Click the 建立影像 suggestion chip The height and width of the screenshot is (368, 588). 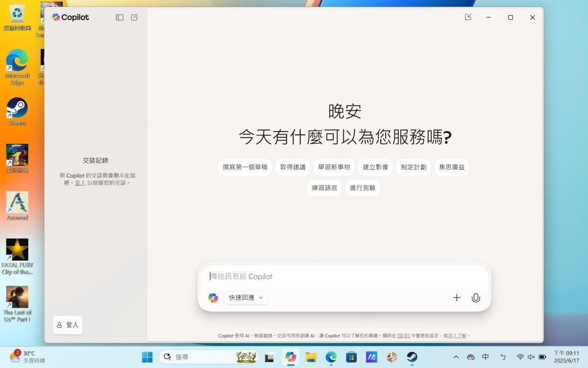pyautogui.click(x=375, y=167)
